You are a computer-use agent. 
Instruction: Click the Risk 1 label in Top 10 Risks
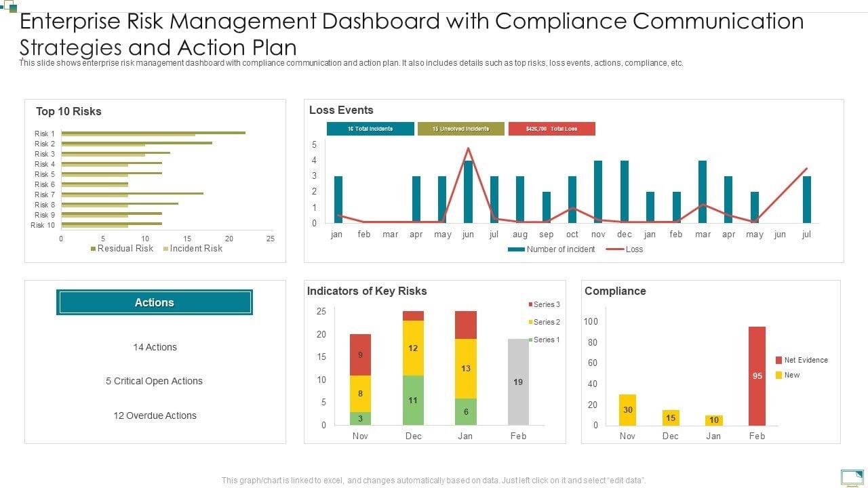45,134
